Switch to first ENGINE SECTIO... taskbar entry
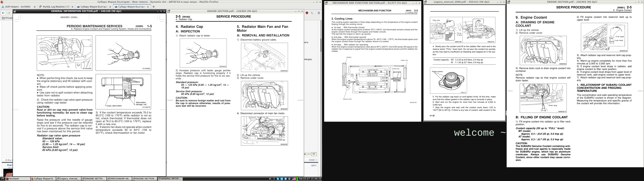 (x=94, y=179)
